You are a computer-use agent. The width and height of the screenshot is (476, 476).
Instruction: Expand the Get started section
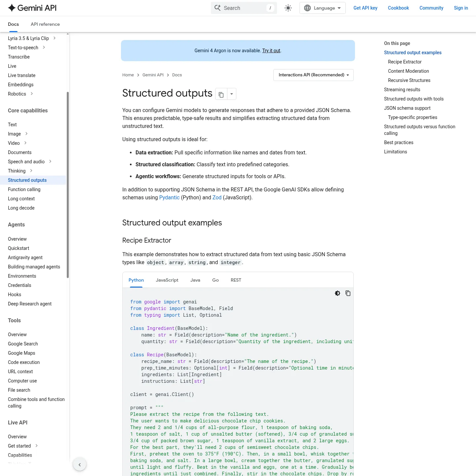pos(36,446)
